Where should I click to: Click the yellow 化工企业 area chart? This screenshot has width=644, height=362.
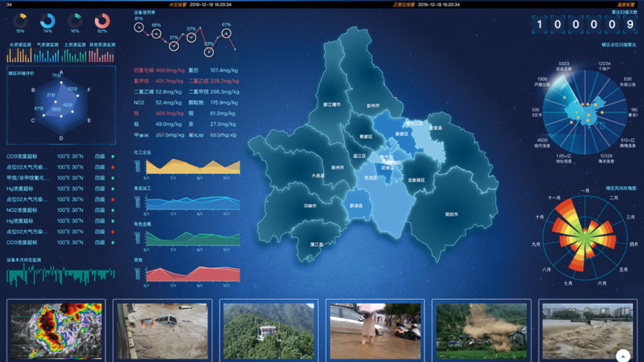click(192, 166)
